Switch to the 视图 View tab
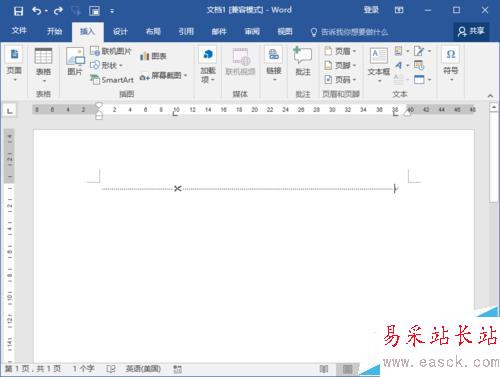The image size is (500, 377). click(285, 31)
